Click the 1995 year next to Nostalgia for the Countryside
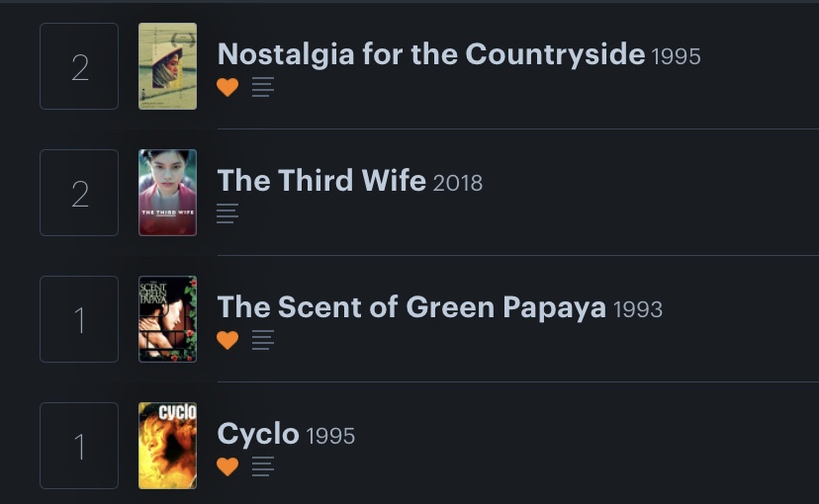Viewport: 819px width, 504px height. pyautogui.click(x=677, y=57)
